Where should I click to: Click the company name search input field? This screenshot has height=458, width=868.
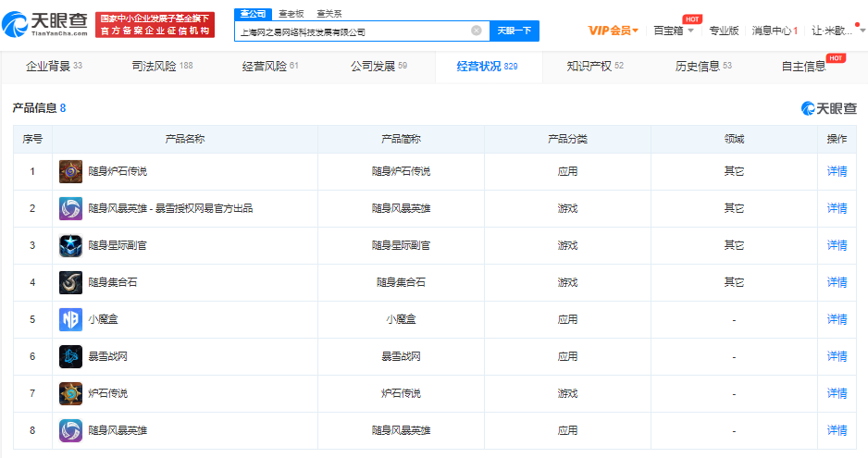tap(352, 31)
